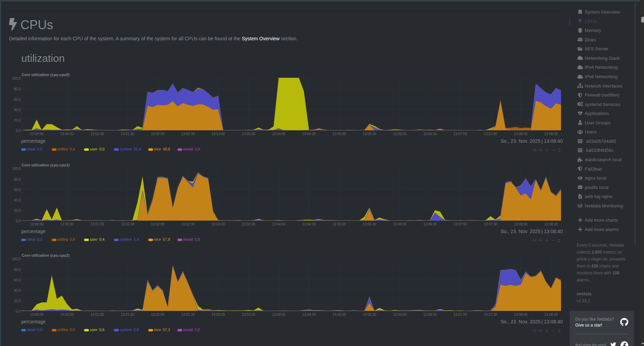Fast-forward the cpu1 chart timeline

pyautogui.click(x=541, y=240)
